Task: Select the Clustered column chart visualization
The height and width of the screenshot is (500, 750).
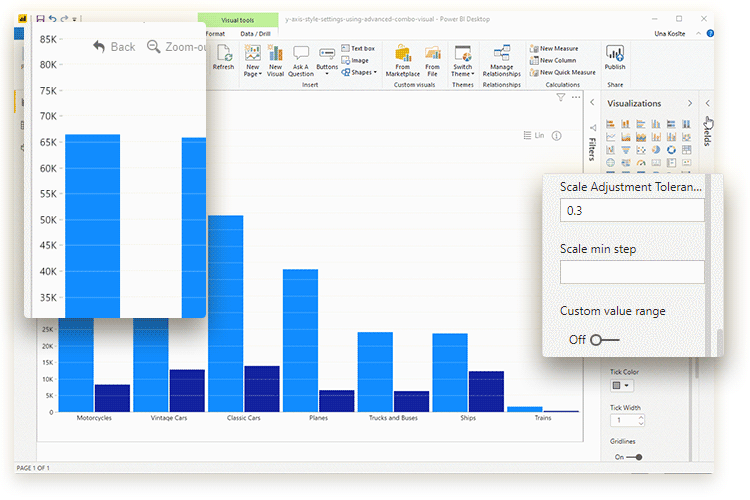Action: [x=656, y=124]
